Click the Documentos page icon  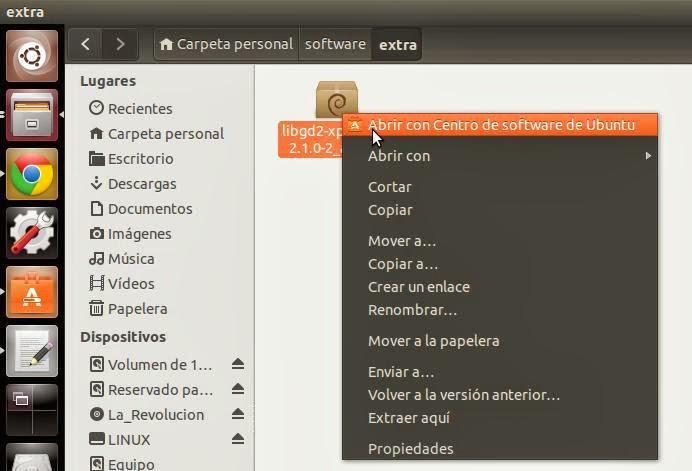point(96,208)
